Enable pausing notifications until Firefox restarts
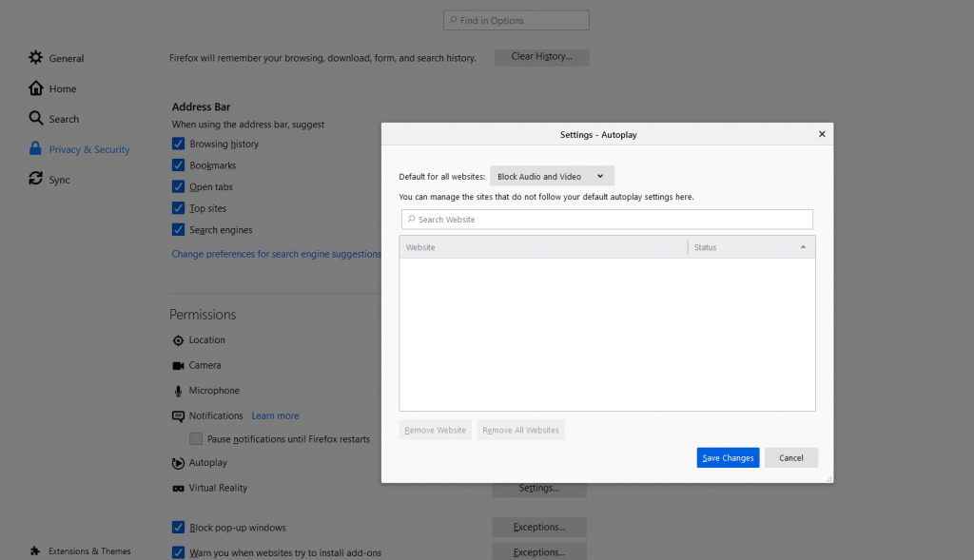The height and width of the screenshot is (560, 974). click(196, 438)
